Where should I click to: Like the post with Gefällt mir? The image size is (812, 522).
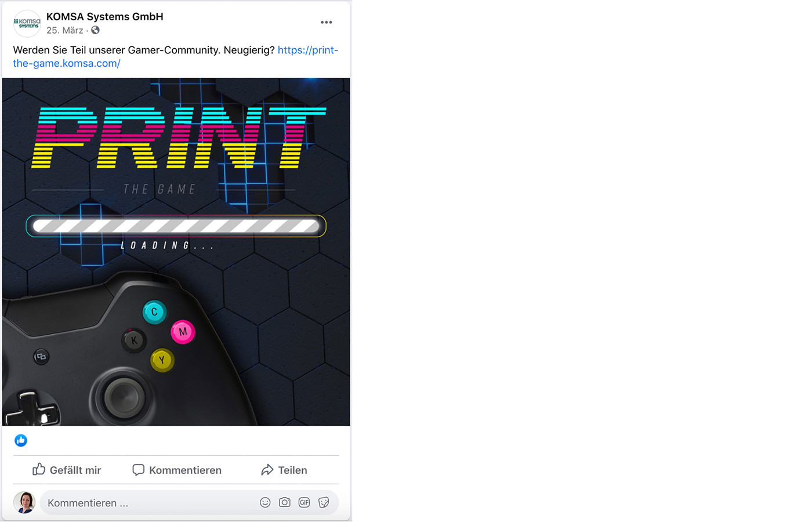[x=67, y=470]
